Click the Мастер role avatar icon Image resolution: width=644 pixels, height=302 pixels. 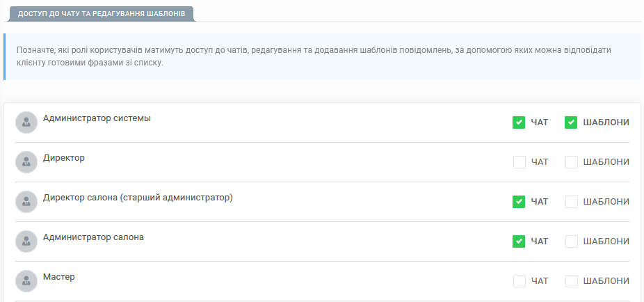tap(26, 281)
